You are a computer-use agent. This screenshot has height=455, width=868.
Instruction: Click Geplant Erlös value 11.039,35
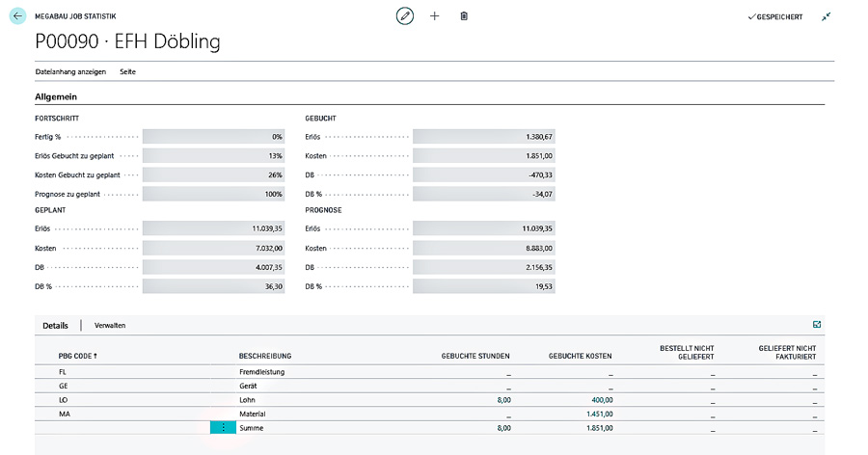(x=214, y=228)
